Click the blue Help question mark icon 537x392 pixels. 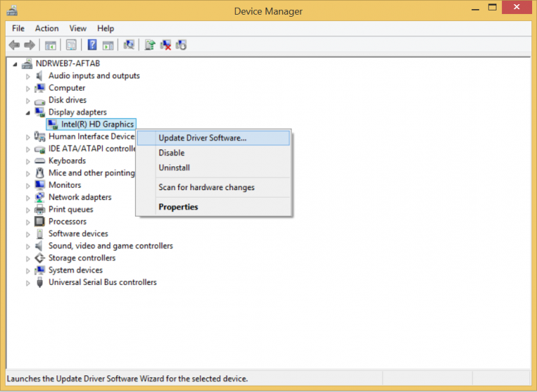point(92,45)
